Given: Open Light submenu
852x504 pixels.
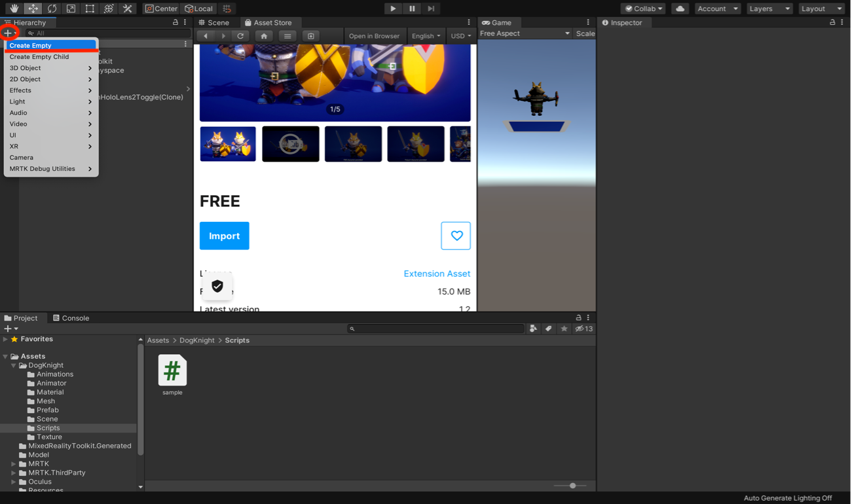Looking at the screenshot, I should [x=51, y=101].
